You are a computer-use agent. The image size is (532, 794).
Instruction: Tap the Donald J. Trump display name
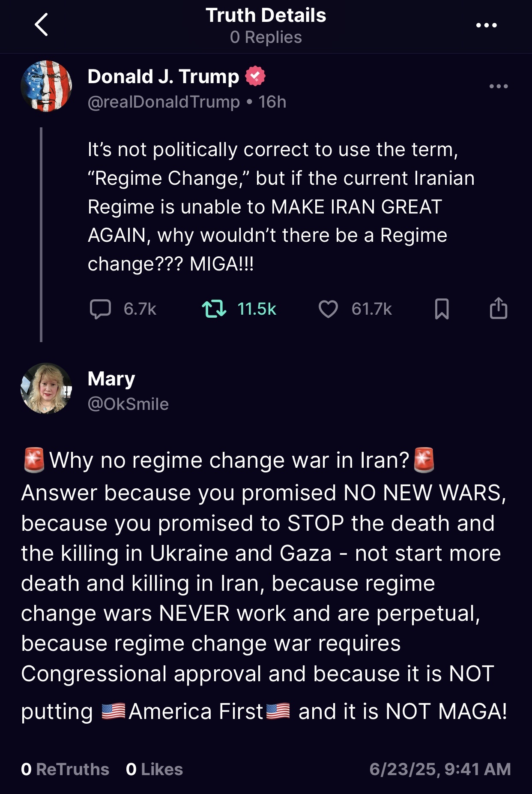163,76
